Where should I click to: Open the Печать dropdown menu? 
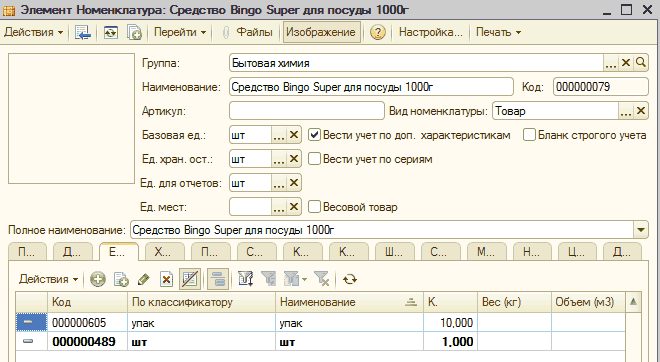[x=498, y=32]
